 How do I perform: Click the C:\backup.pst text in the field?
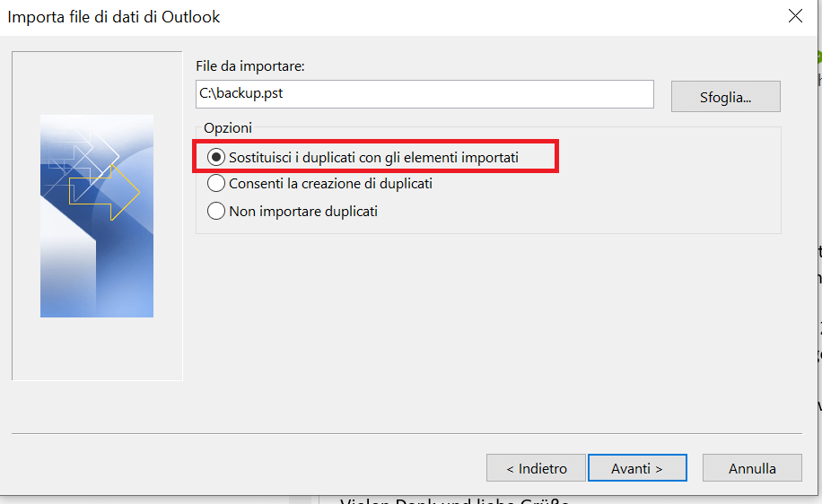241,93
